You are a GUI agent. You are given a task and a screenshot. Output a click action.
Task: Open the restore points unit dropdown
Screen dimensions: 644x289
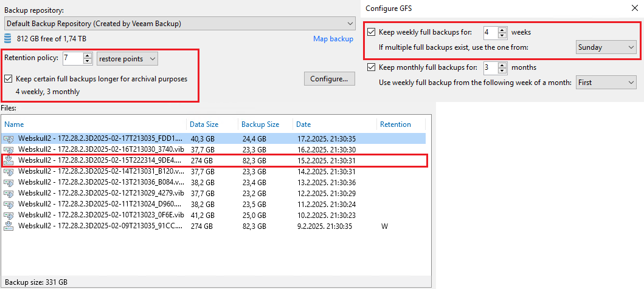[127, 59]
